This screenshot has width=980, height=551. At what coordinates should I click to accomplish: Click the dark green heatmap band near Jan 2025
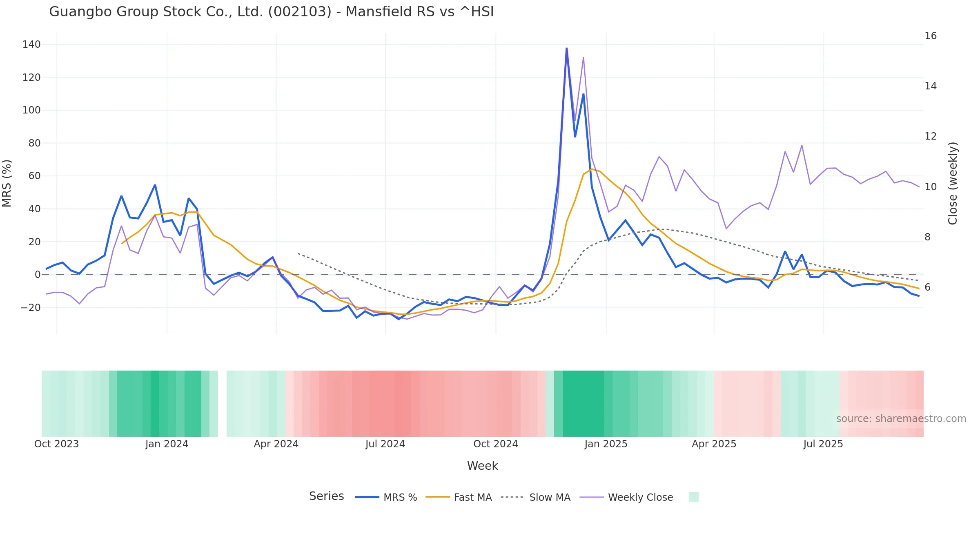coord(583,404)
